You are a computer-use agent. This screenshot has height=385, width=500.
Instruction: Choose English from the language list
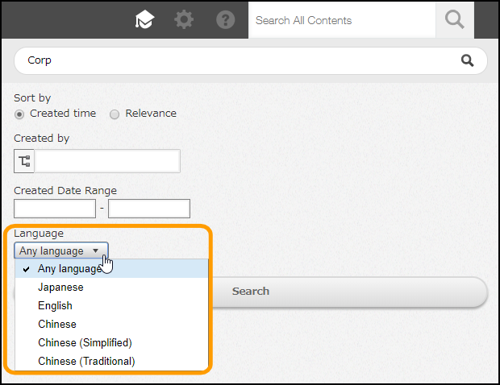coord(112,306)
